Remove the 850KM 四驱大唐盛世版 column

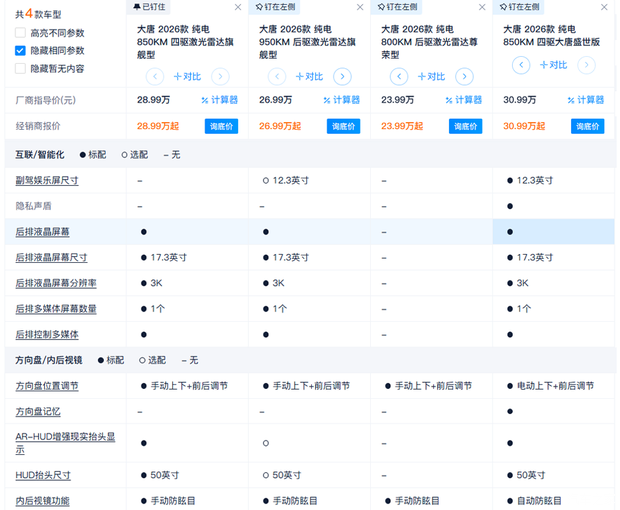click(x=604, y=7)
